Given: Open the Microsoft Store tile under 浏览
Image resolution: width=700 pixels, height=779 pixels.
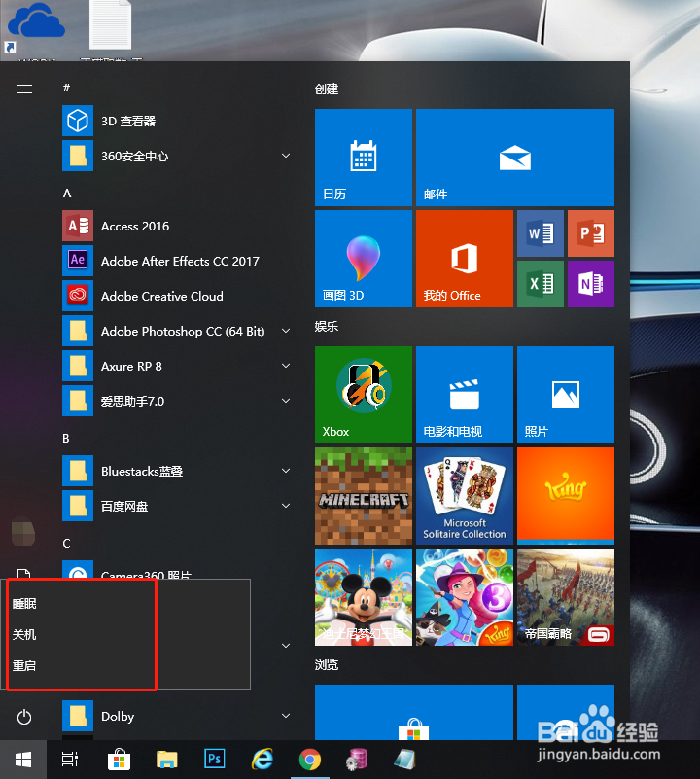Looking at the screenshot, I should (x=414, y=712).
